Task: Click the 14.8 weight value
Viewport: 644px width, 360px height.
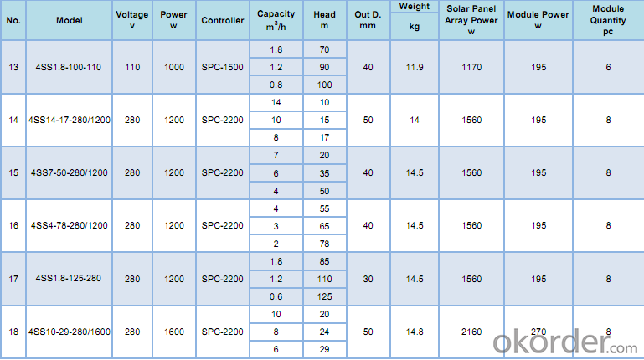Action: click(415, 332)
